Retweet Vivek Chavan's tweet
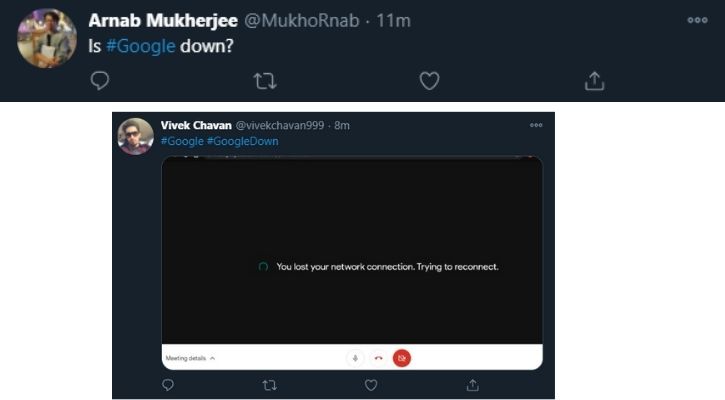This screenshot has width=725, height=400. coord(269,384)
